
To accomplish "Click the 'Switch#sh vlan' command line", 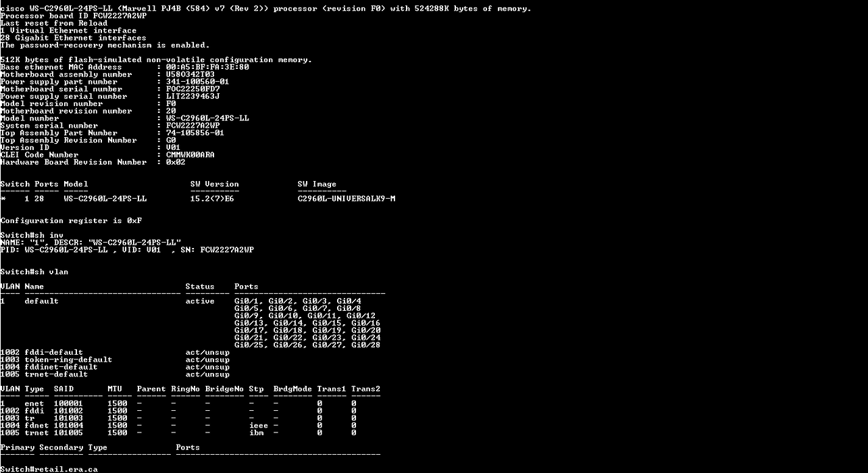I will pos(34,272).
